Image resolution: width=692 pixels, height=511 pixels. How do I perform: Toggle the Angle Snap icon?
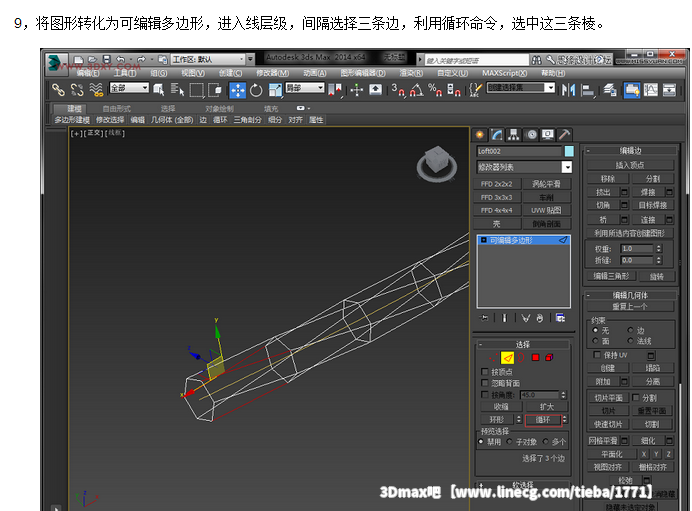pos(417,90)
